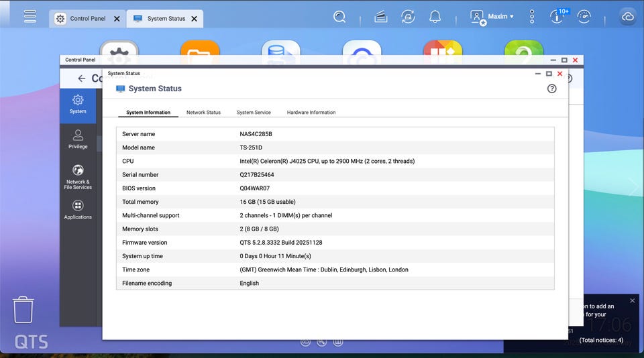Open the notifications bell

435,17
